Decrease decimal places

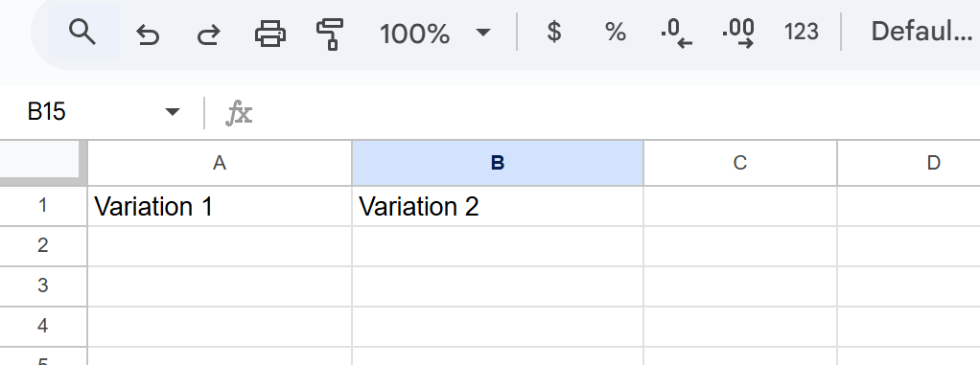[x=676, y=33]
